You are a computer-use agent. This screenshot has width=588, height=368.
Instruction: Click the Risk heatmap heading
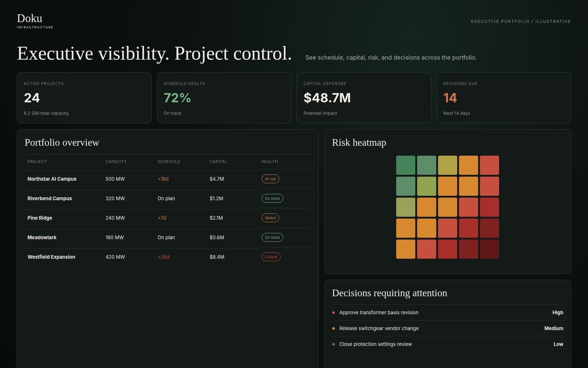[x=359, y=142]
